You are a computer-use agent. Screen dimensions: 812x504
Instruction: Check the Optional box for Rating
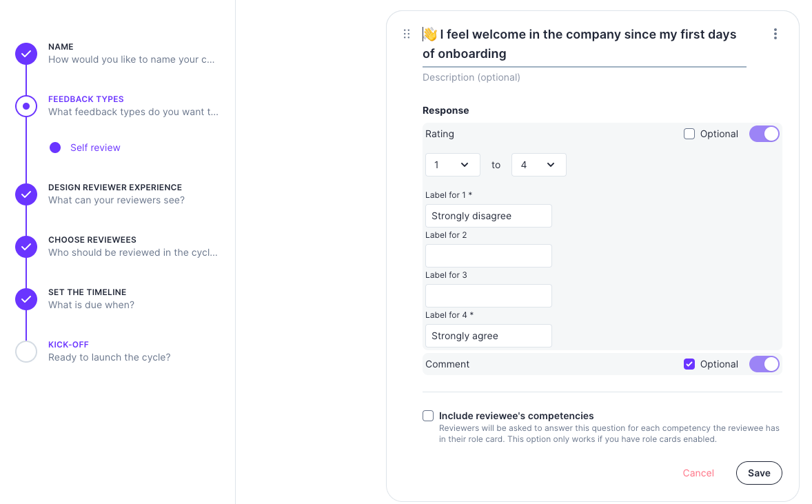[x=689, y=134]
